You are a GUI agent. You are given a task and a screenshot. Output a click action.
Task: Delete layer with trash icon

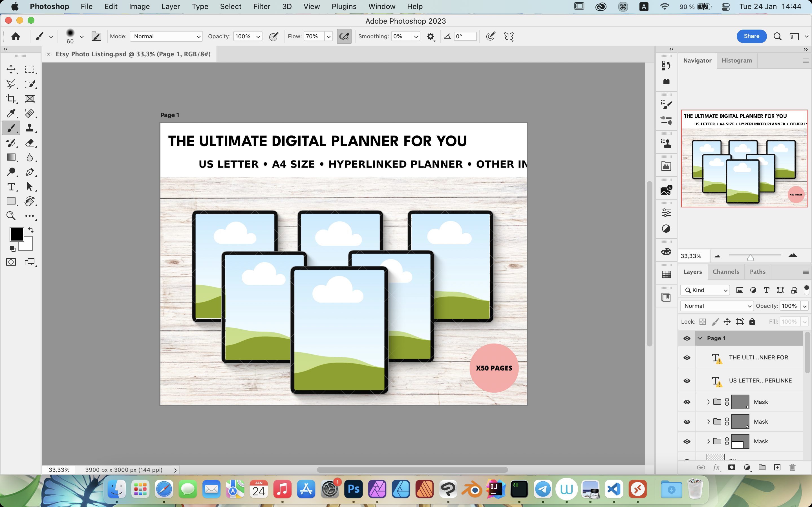[793, 468]
